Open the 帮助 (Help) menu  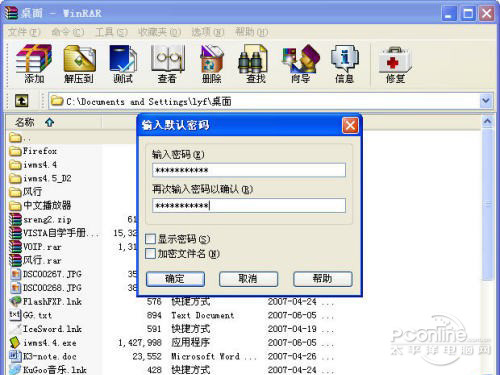pos(252,32)
